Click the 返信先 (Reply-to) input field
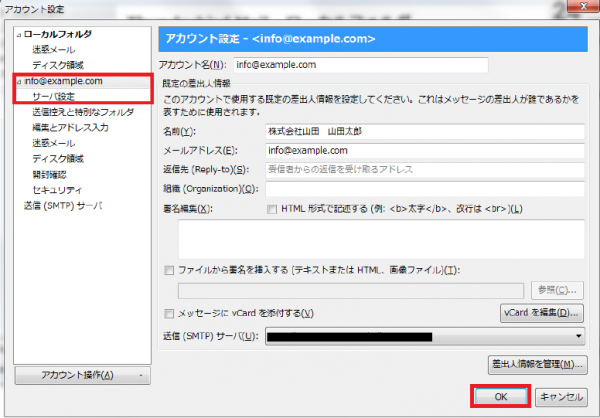Screen dimensions: 600x418 [x=424, y=170]
